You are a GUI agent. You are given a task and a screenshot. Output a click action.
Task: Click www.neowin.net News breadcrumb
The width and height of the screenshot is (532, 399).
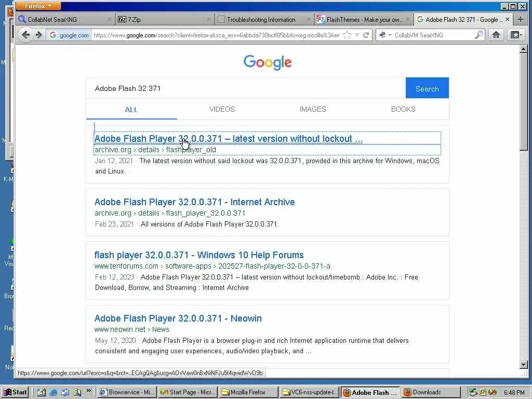tap(131, 329)
